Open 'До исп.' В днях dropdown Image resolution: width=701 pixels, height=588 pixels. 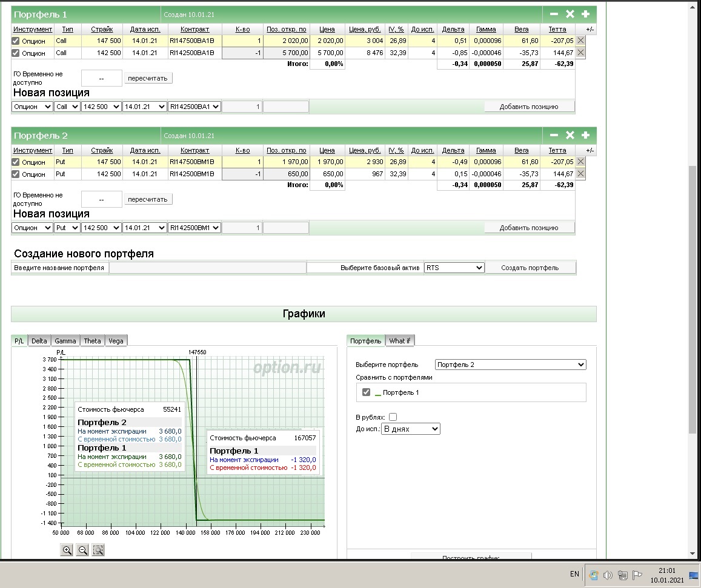click(410, 429)
